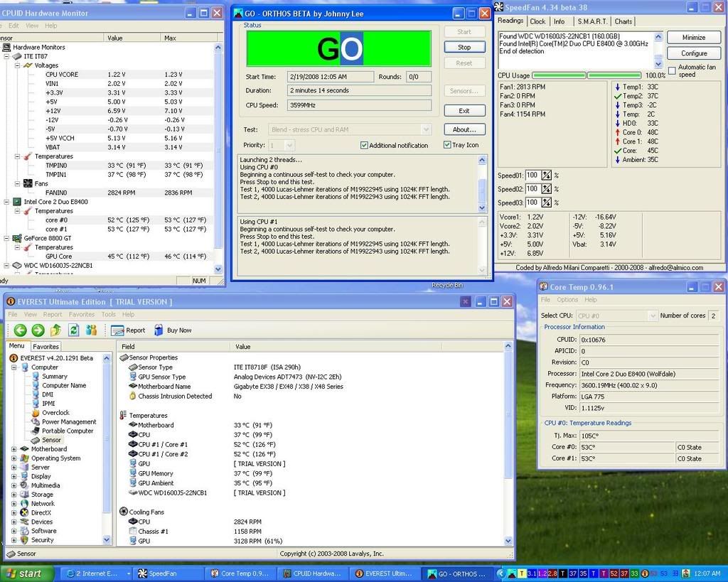Click the Configure button in SpeedFan
The height and width of the screenshot is (582, 728).
pyautogui.click(x=694, y=53)
